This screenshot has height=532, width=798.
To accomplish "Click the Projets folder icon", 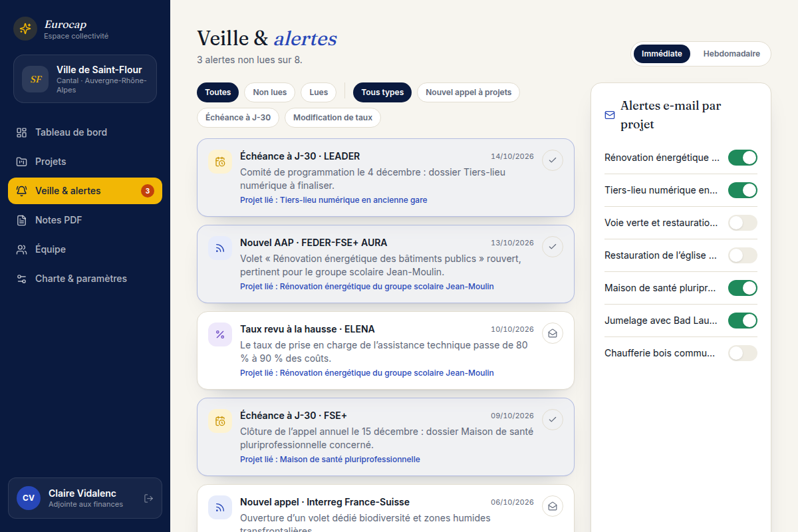I will pos(22,162).
